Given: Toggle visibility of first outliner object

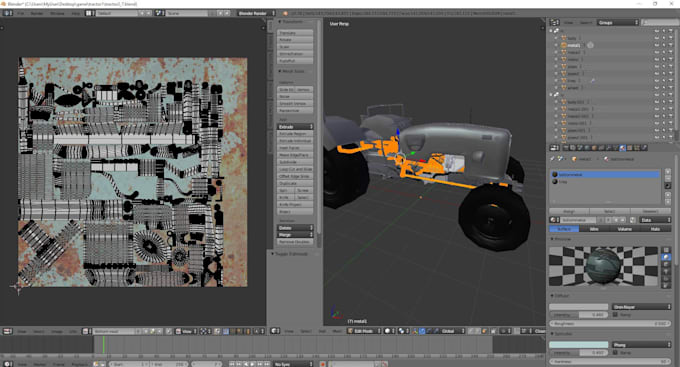Looking at the screenshot, I should point(657,38).
